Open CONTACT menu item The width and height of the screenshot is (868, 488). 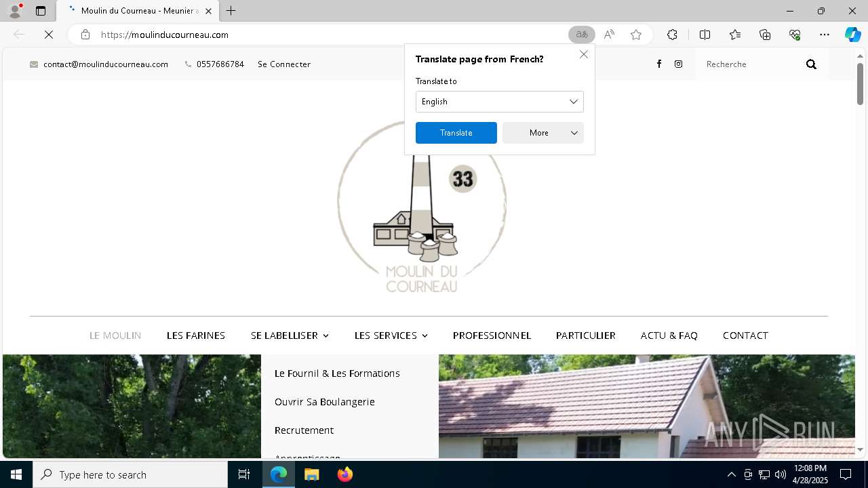745,335
